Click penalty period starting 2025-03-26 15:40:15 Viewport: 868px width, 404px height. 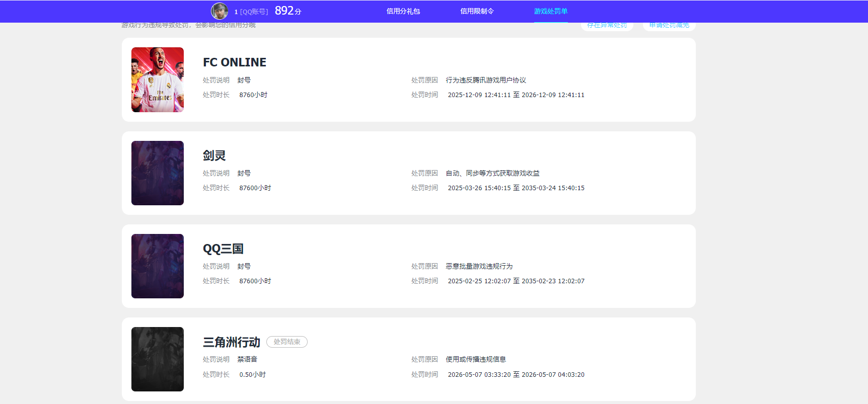(x=516, y=188)
